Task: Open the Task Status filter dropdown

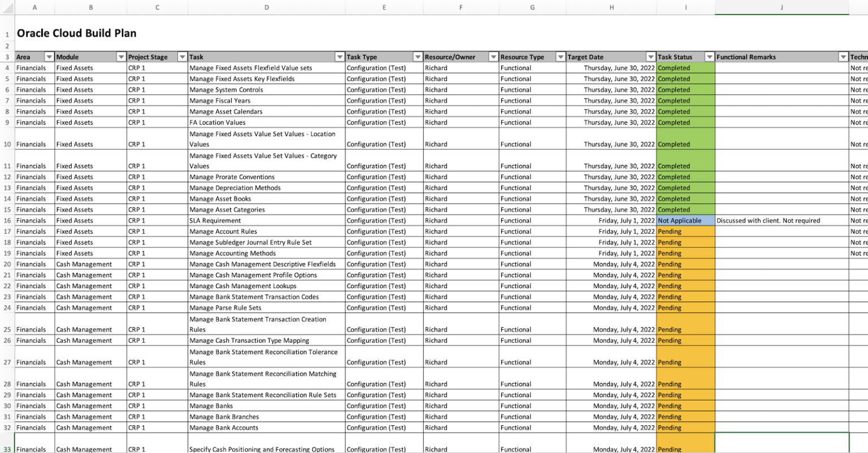Action: pyautogui.click(x=709, y=56)
